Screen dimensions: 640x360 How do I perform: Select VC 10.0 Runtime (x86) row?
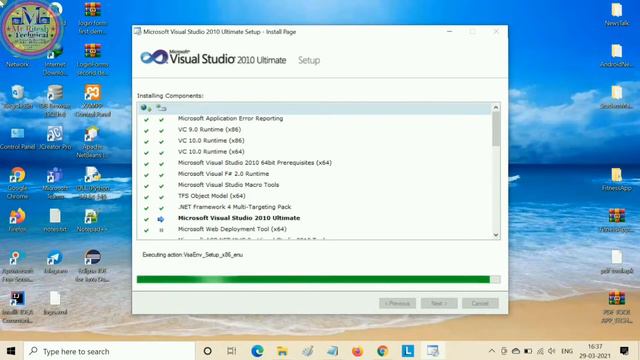[314, 140]
